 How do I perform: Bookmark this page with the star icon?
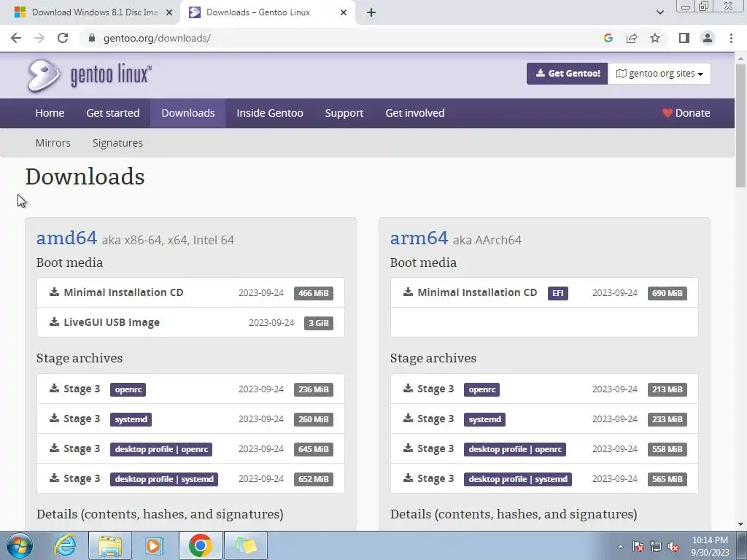click(655, 38)
